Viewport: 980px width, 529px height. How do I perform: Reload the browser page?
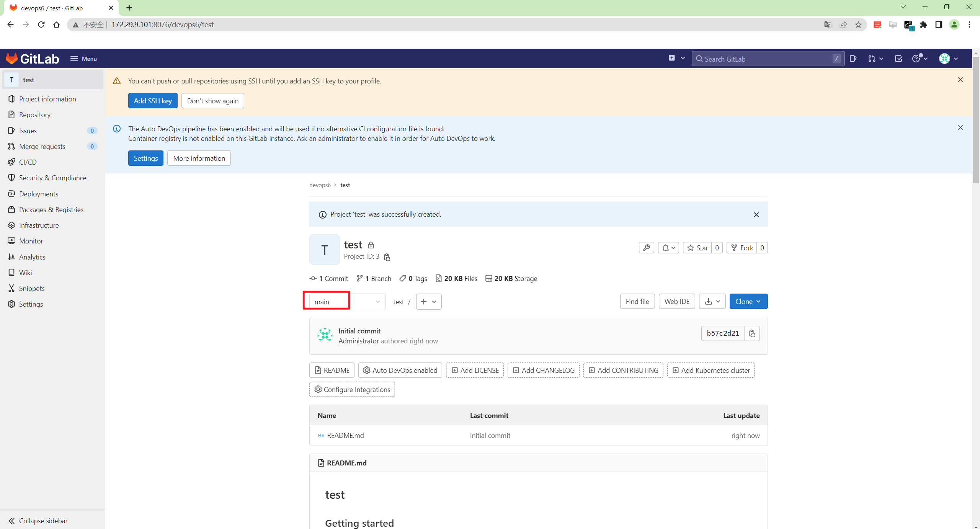point(41,24)
